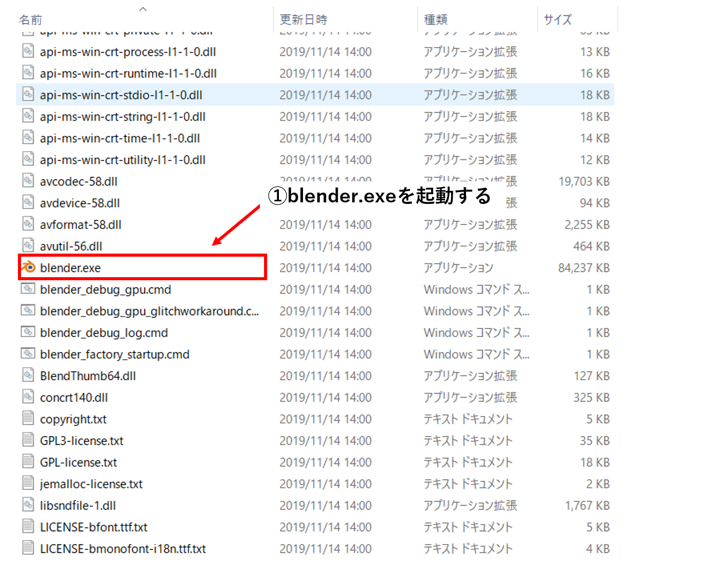Select file name libsndfile-1.dll

coord(78,505)
